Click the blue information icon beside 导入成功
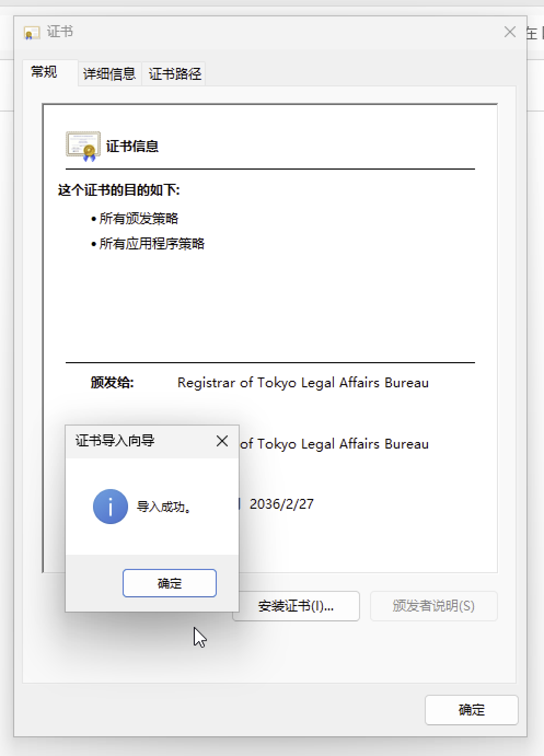Screen dimensions: 544x756 111,507
